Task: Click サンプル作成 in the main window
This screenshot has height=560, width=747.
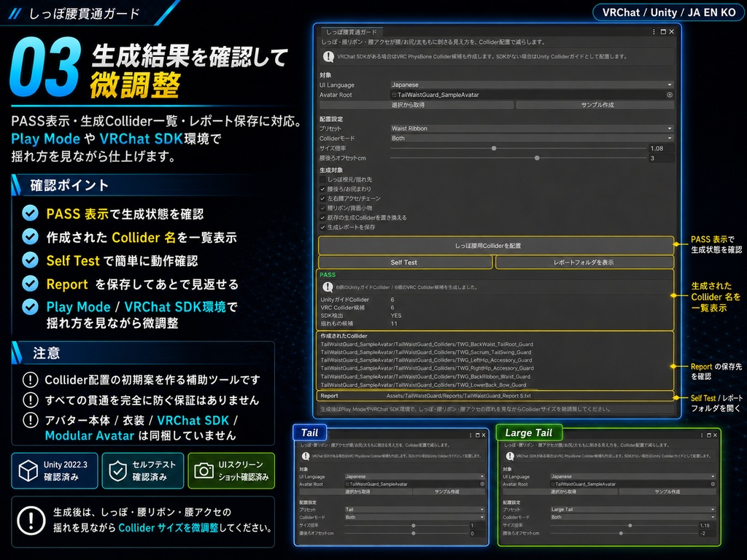Action: 595,105
